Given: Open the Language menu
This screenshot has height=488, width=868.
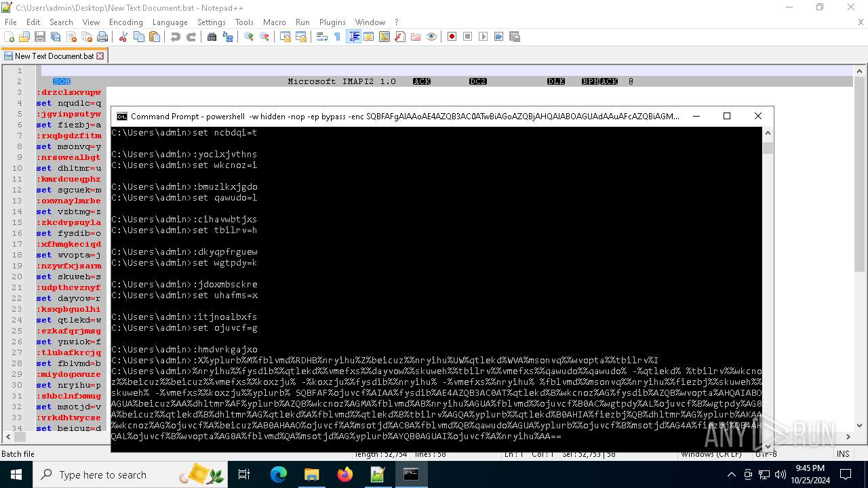Looking at the screenshot, I should click(x=170, y=22).
